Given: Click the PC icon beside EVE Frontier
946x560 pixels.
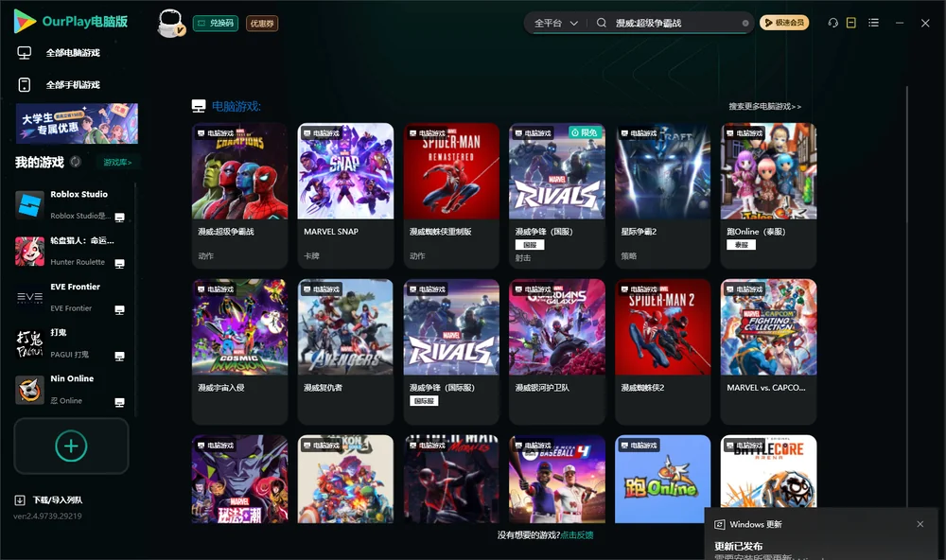Looking at the screenshot, I should pos(119,310).
